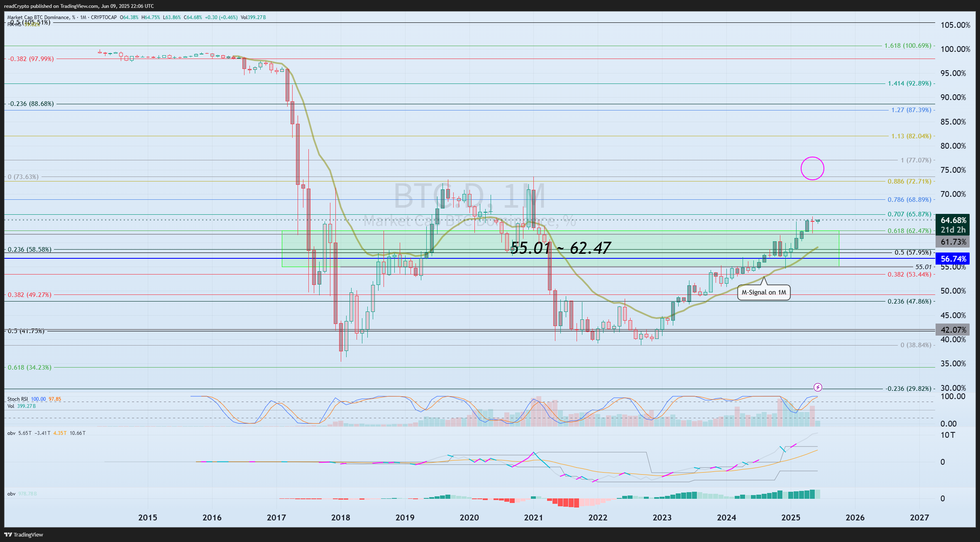Screen dimensions: 980x542
Task: Select the 0.786 (68.89%) Fibonacci label
Action: pyautogui.click(x=909, y=200)
